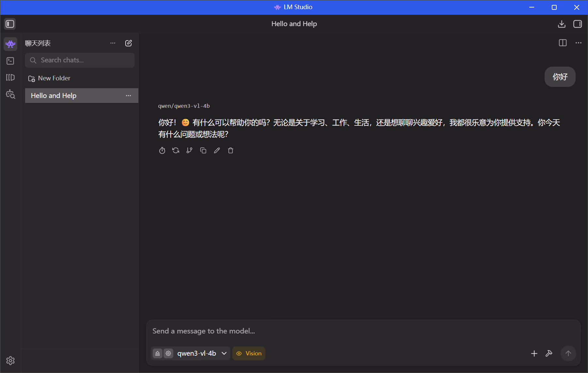Screen dimensions: 588x373
Task: Copy the assistant message
Action: coord(203,150)
